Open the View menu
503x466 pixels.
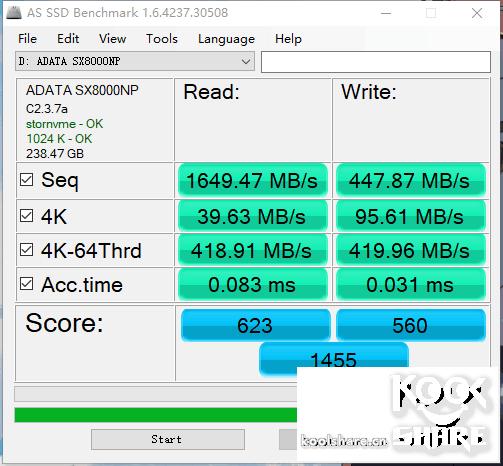(x=112, y=39)
